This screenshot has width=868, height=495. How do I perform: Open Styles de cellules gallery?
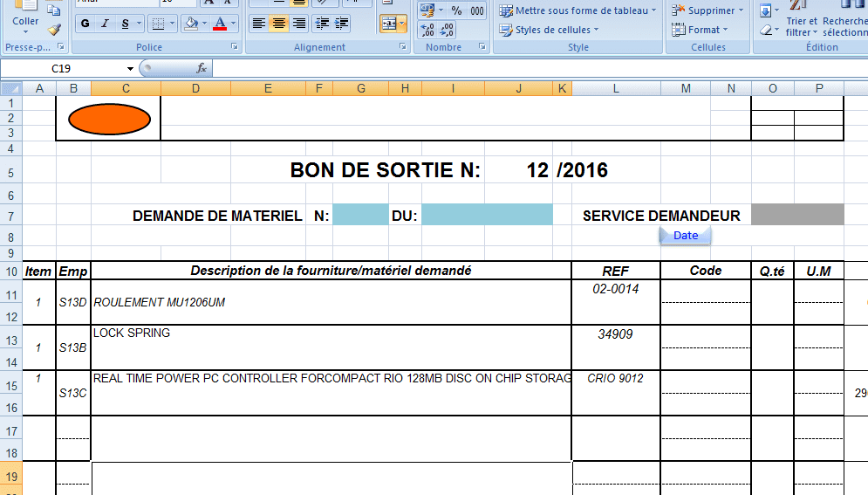pos(549,30)
